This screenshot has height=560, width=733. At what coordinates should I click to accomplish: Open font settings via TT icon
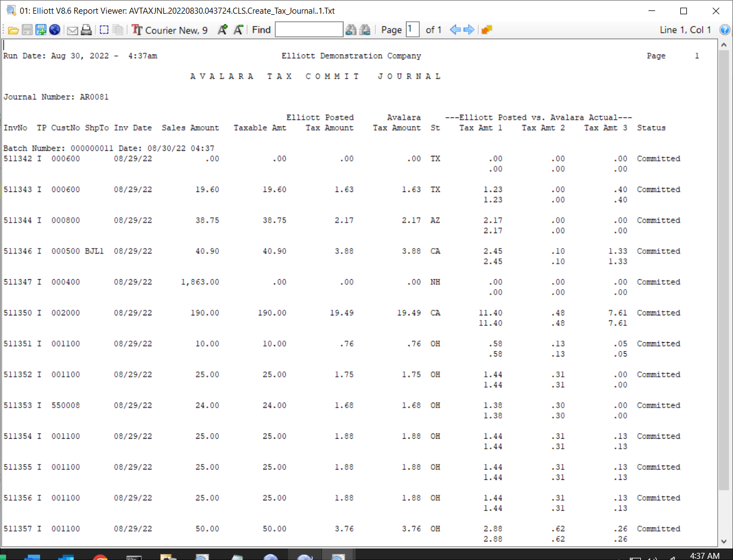(137, 30)
